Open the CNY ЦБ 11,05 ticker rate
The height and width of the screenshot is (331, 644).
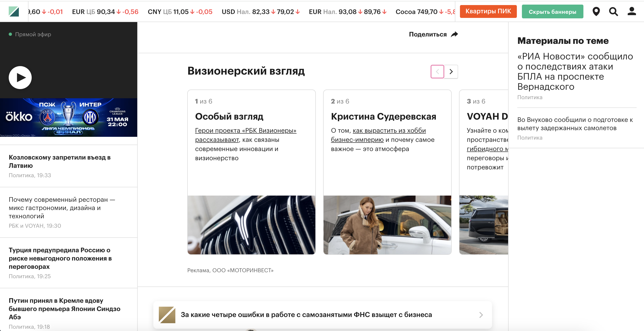[x=180, y=12]
